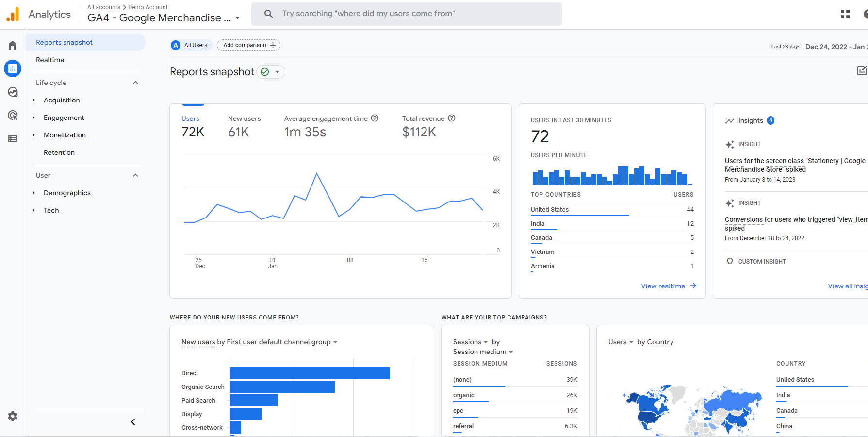The width and height of the screenshot is (868, 437).
Task: Click the search magnifier icon
Action: (268, 14)
